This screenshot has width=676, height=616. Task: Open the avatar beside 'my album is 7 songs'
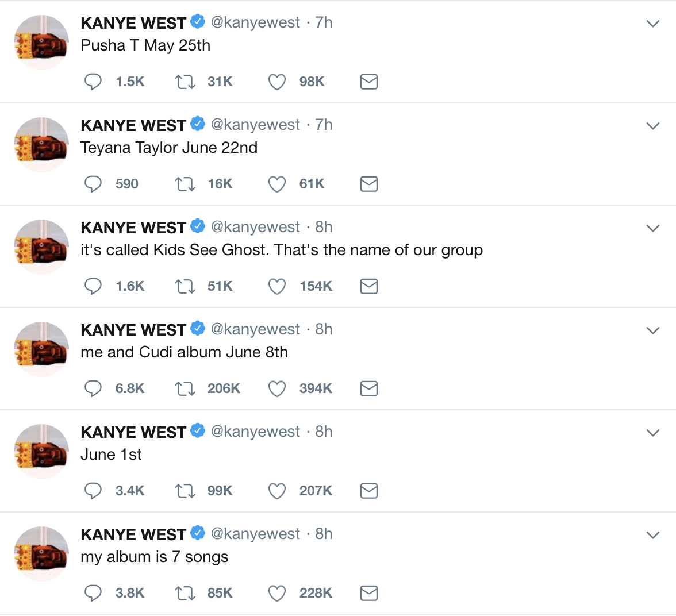41,554
